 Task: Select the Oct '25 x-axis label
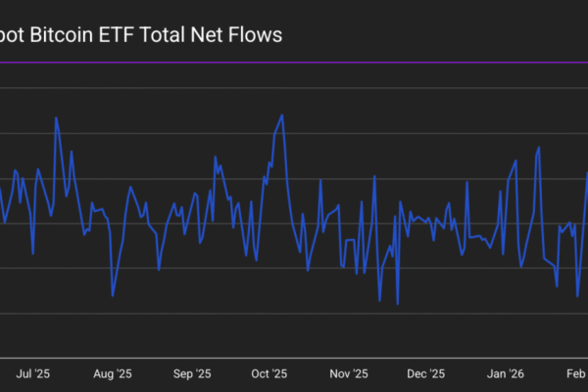[269, 373]
